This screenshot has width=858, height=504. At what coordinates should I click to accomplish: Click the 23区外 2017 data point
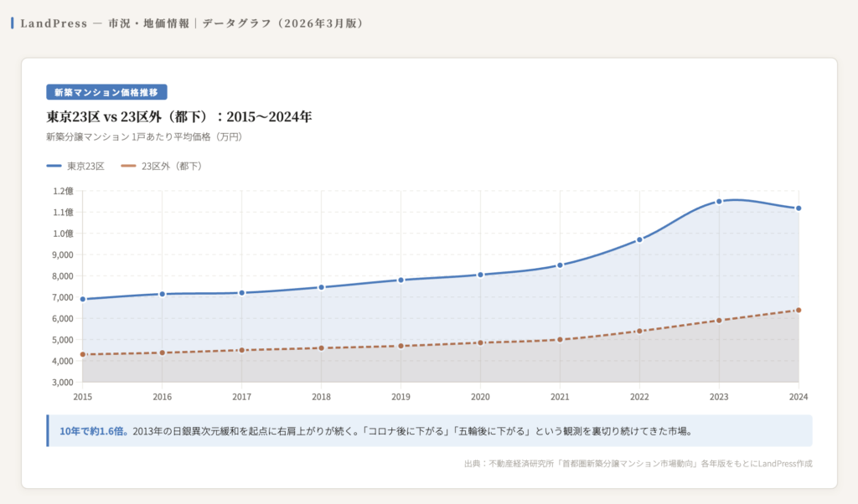242,350
